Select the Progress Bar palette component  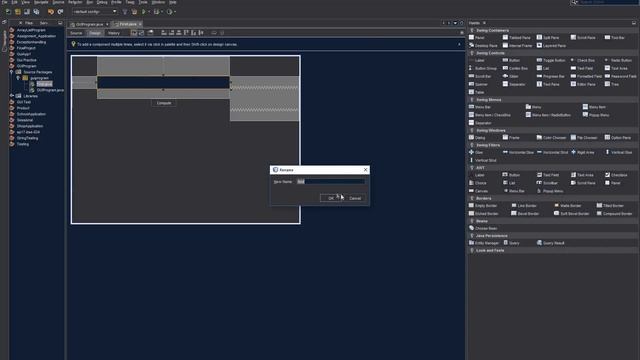point(550,76)
